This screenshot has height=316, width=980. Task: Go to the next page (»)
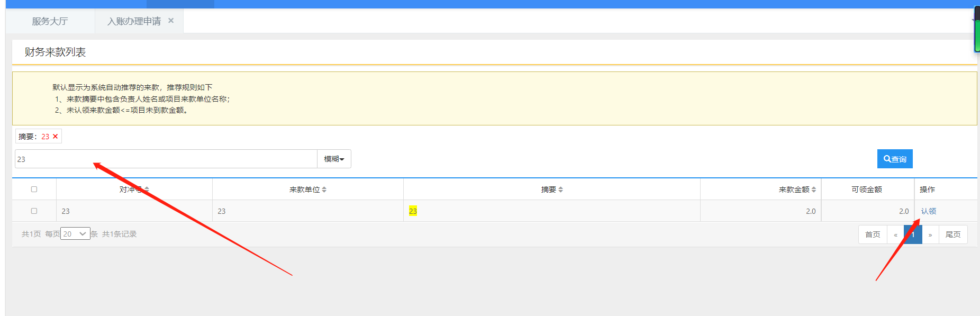[930, 234]
